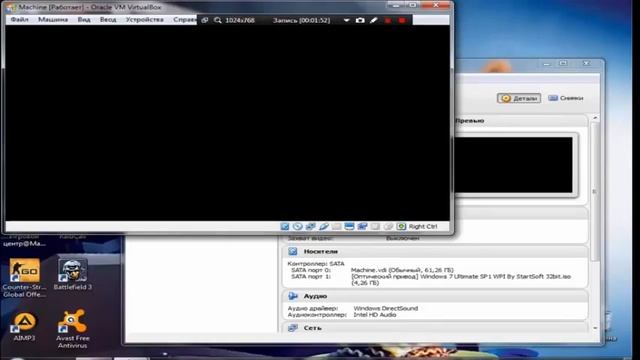This screenshot has height=360, width=640.
Task: Open Avast Free Antivirus desktop shortcut
Action: (73, 329)
